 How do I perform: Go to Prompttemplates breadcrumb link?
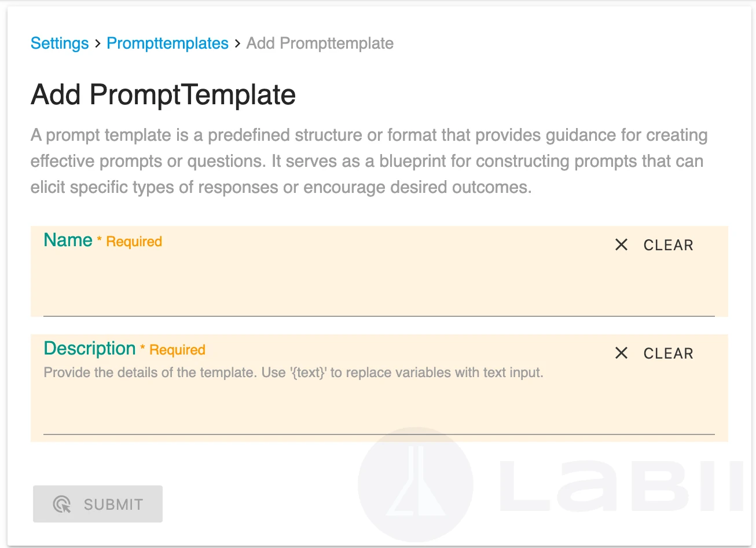coord(168,43)
